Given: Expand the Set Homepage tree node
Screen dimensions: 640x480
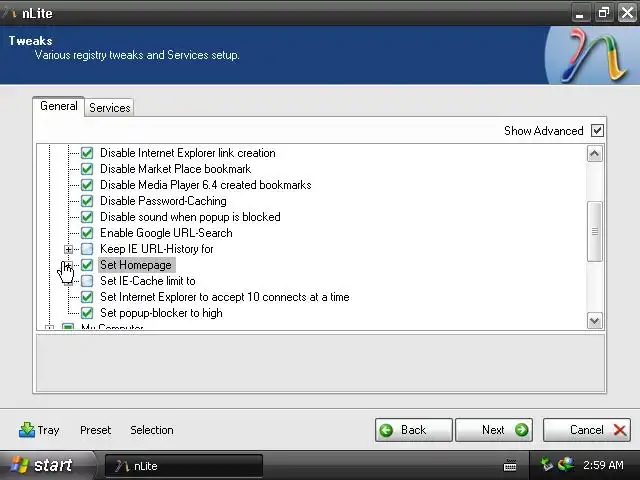Looking at the screenshot, I should (x=69, y=265).
